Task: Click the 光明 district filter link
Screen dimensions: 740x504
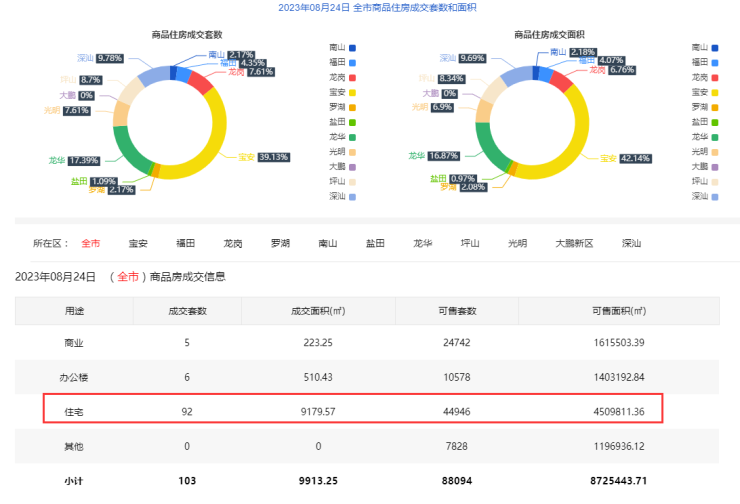Action: 517,243
